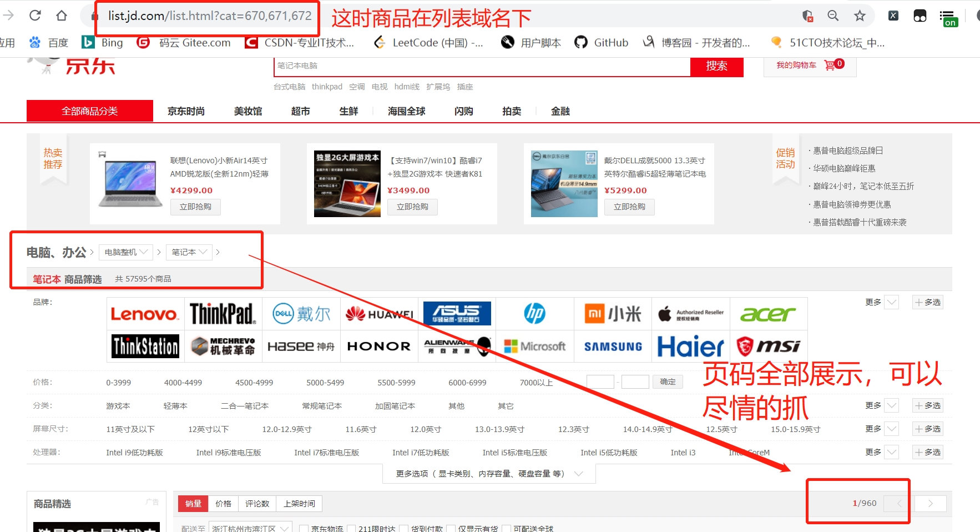The image size is (980, 532).
Task: Bookmark this page with the star icon
Action: (x=860, y=16)
